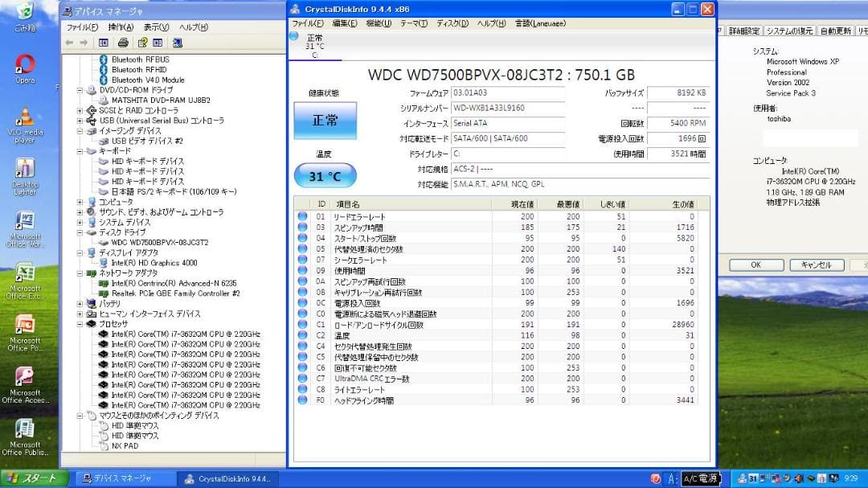The image size is (868, 488).
Task: Collapse the キーボード tree node
Action: 78,150
